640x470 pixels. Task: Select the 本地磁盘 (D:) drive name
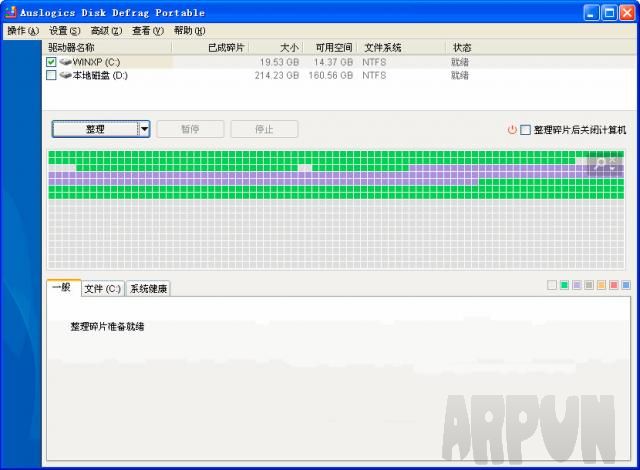coord(100,75)
